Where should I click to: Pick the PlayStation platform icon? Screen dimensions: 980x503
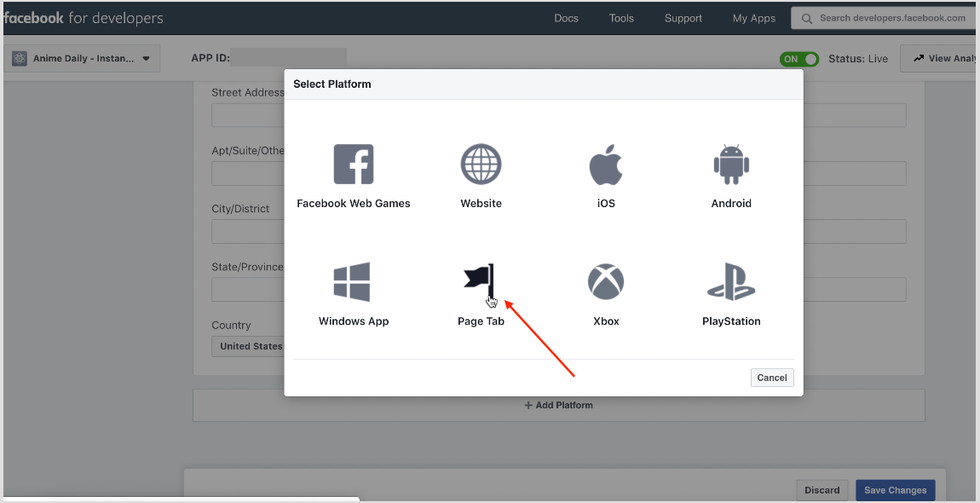tap(731, 283)
